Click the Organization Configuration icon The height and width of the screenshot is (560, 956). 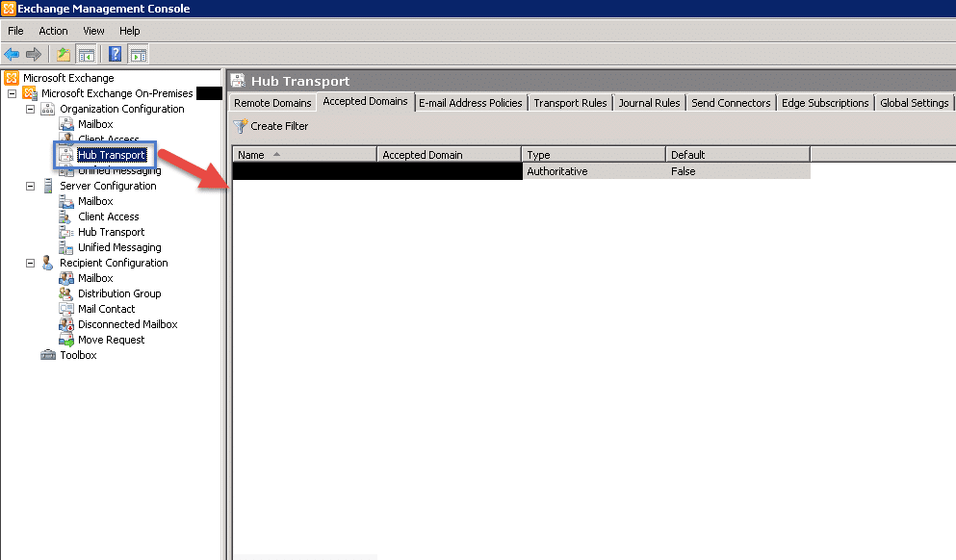(47, 109)
